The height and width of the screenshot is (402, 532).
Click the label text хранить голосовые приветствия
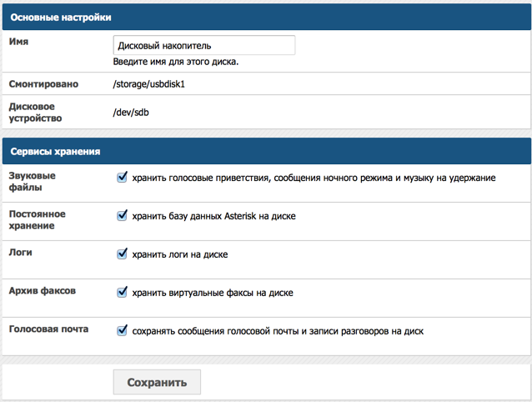(201, 178)
